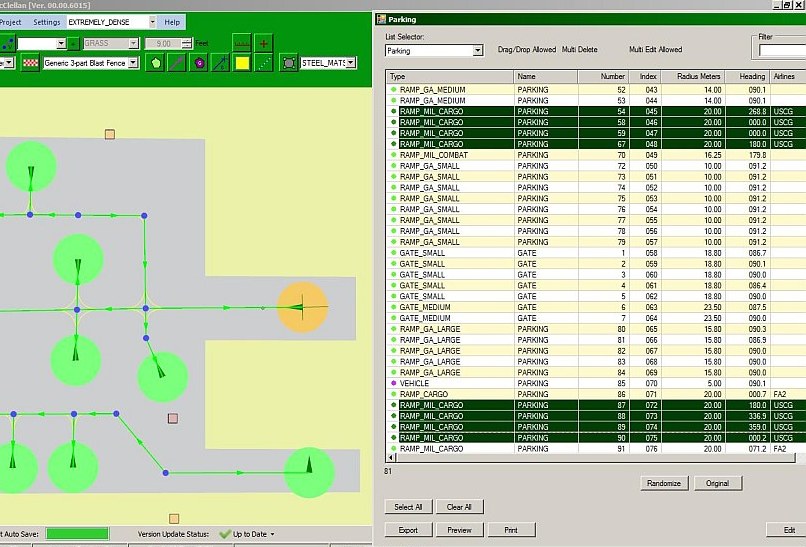Viewport: 806px width, 547px height.
Task: Click the Select All button
Action: (x=408, y=507)
